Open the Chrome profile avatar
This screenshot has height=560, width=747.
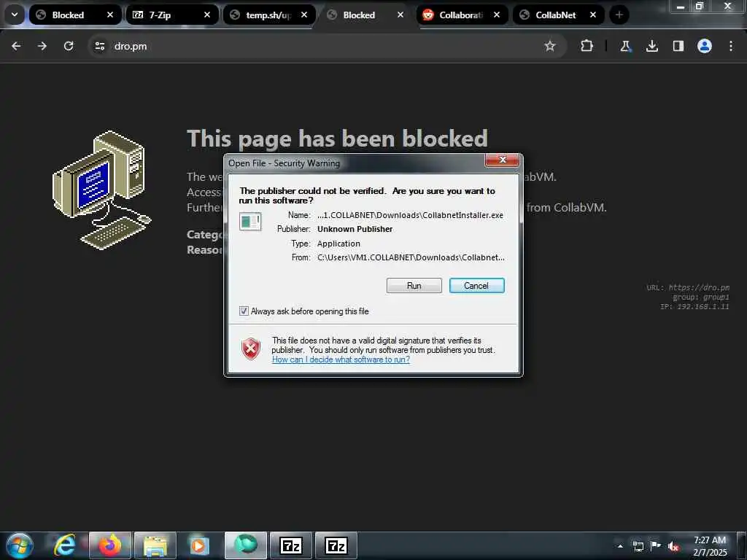pos(705,46)
